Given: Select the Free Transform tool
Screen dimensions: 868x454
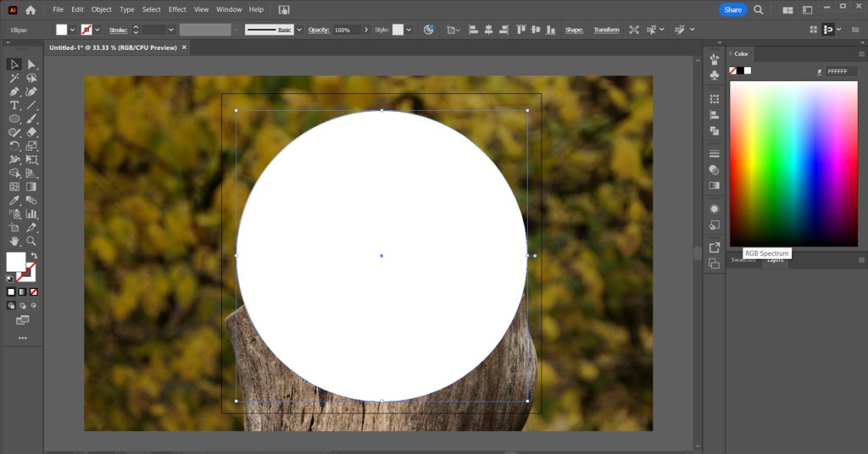Looking at the screenshot, I should 31,159.
